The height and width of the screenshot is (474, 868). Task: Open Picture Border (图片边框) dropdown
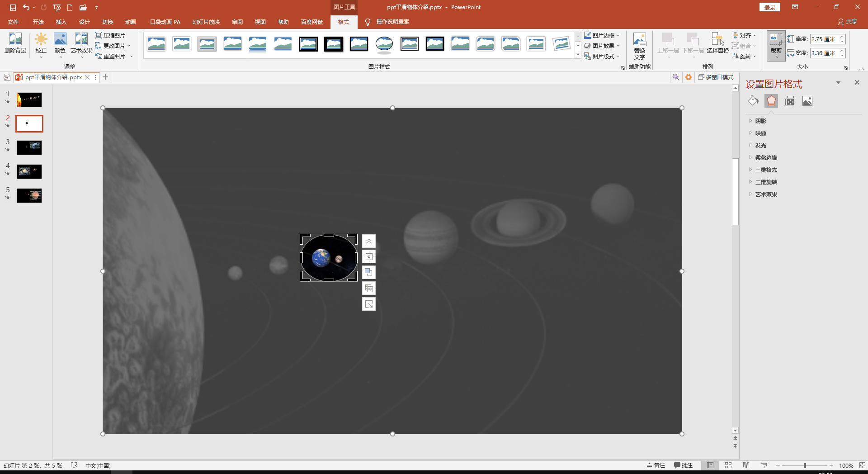[x=602, y=35]
